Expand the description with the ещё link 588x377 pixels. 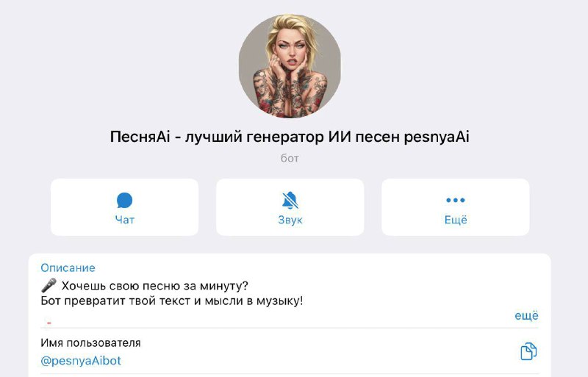[526, 315]
